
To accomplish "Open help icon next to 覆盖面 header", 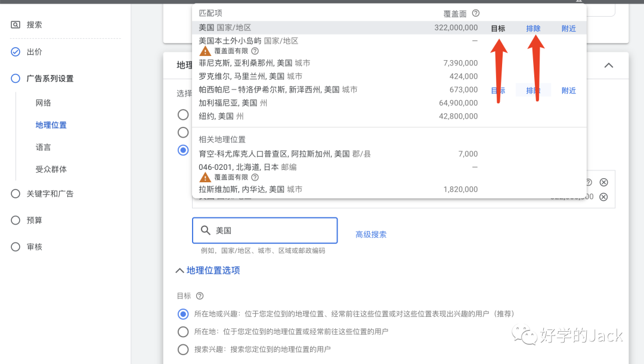I will click(476, 13).
